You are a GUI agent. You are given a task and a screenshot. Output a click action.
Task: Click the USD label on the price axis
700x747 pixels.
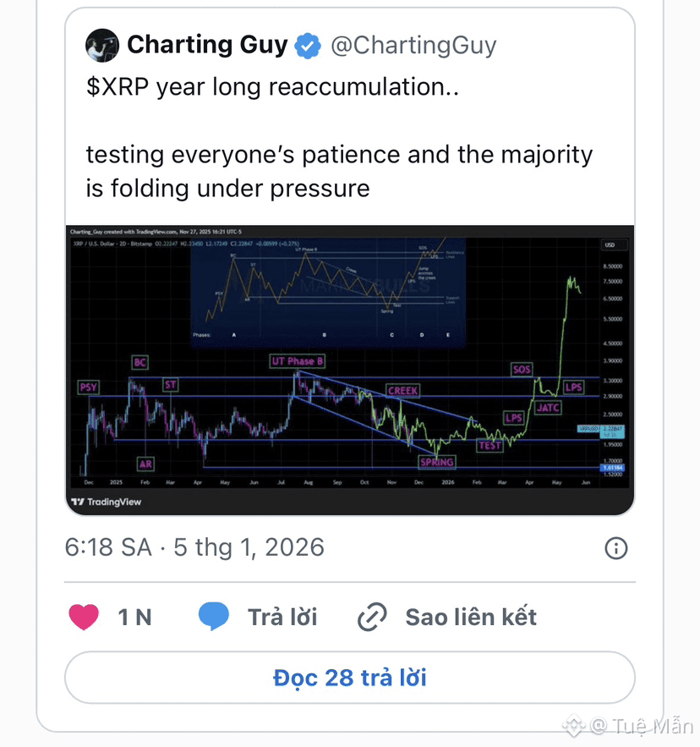[x=609, y=245]
